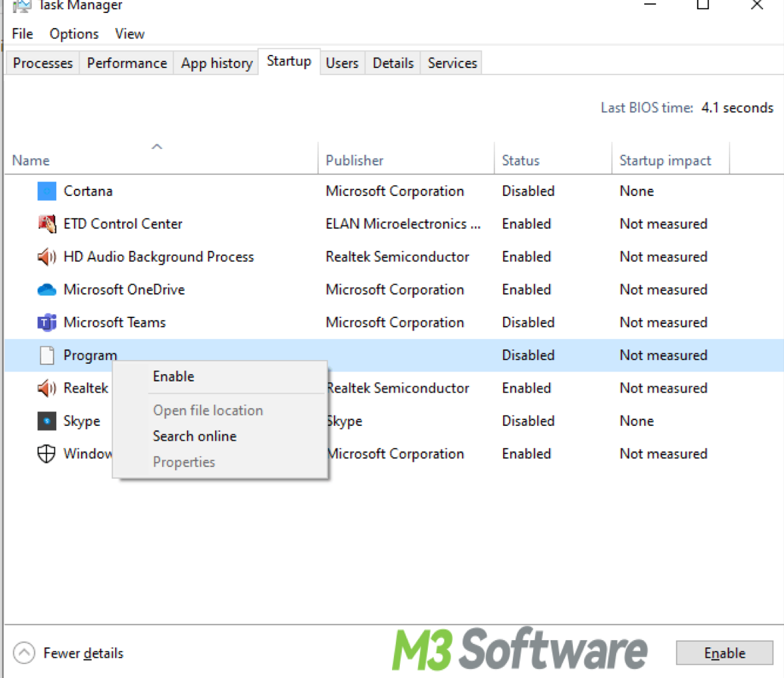Click the Microsoft Teams icon

(47, 322)
